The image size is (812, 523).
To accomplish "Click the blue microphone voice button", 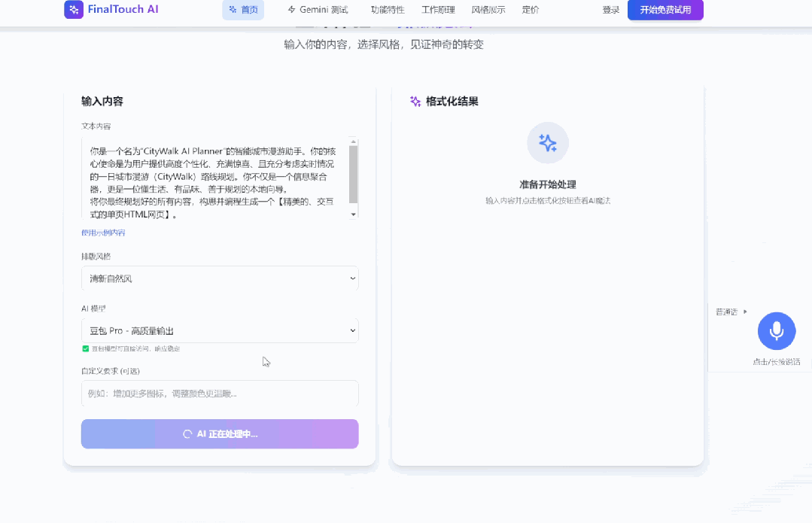I will (777, 331).
